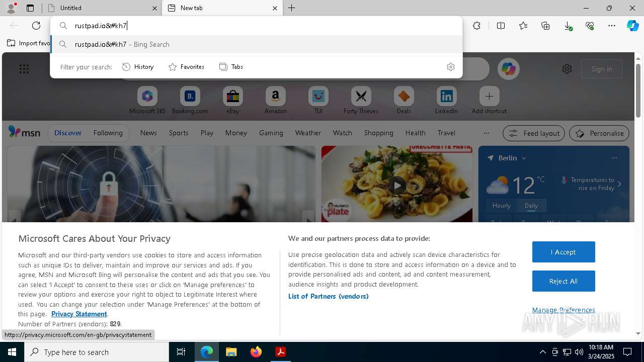
Task: Open the Watch category
Action: click(x=343, y=133)
